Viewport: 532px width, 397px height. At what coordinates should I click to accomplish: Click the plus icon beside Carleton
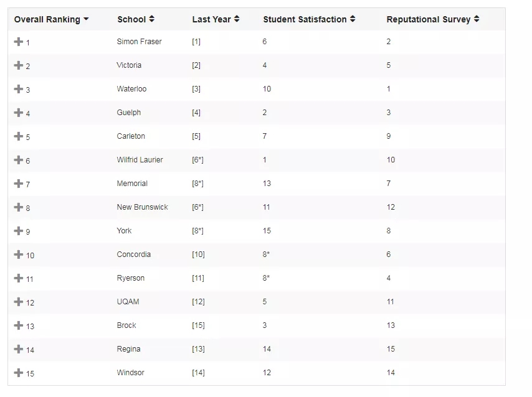click(x=18, y=136)
